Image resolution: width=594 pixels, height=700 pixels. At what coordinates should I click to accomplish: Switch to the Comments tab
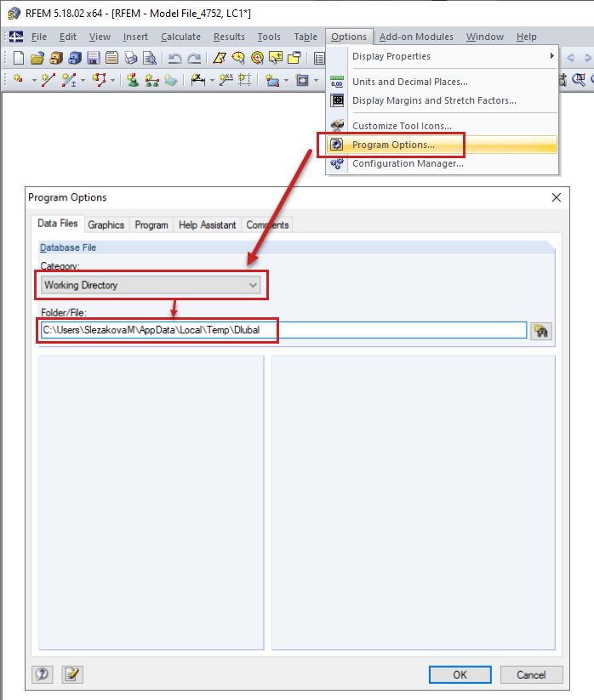(267, 225)
